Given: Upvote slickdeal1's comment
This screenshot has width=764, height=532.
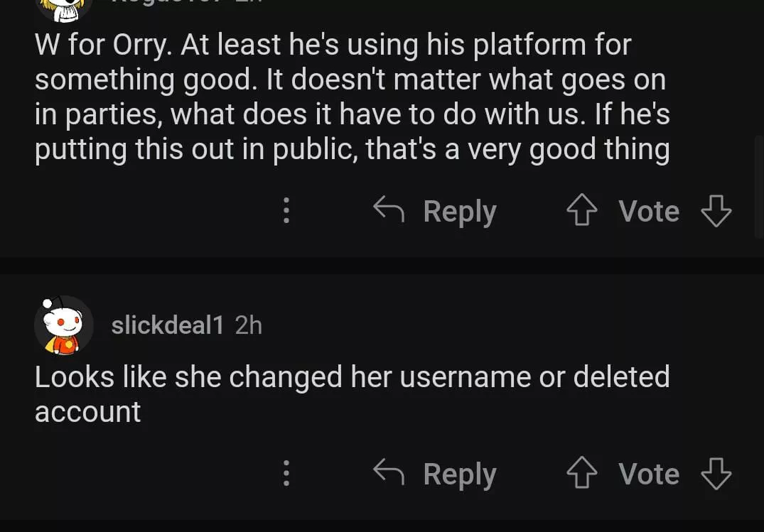Looking at the screenshot, I should [x=582, y=474].
